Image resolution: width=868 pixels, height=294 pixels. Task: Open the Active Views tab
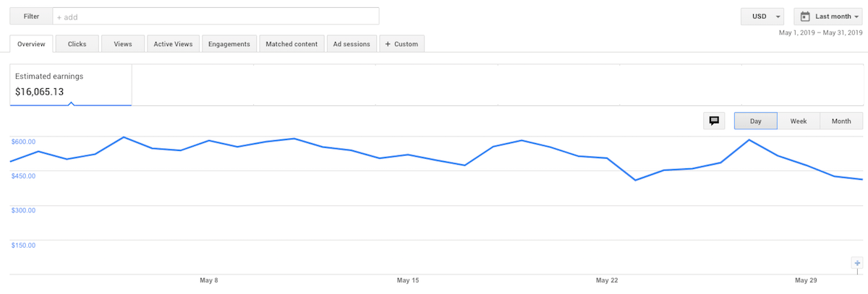tap(173, 44)
